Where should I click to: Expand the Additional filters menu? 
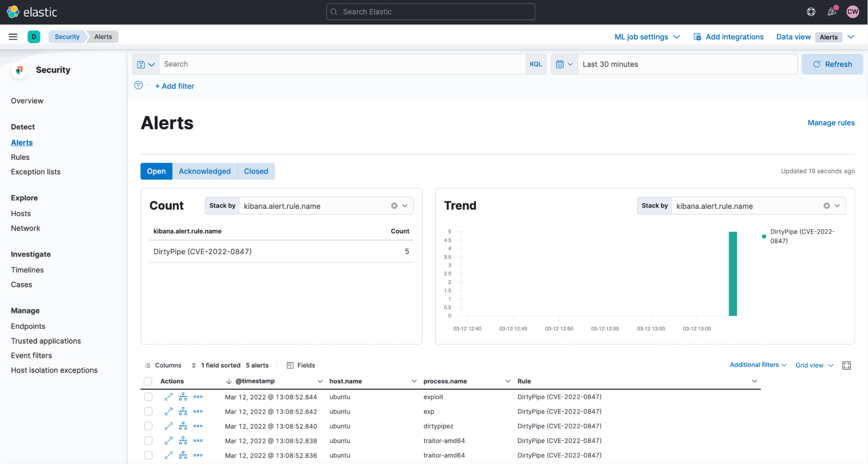(x=758, y=365)
